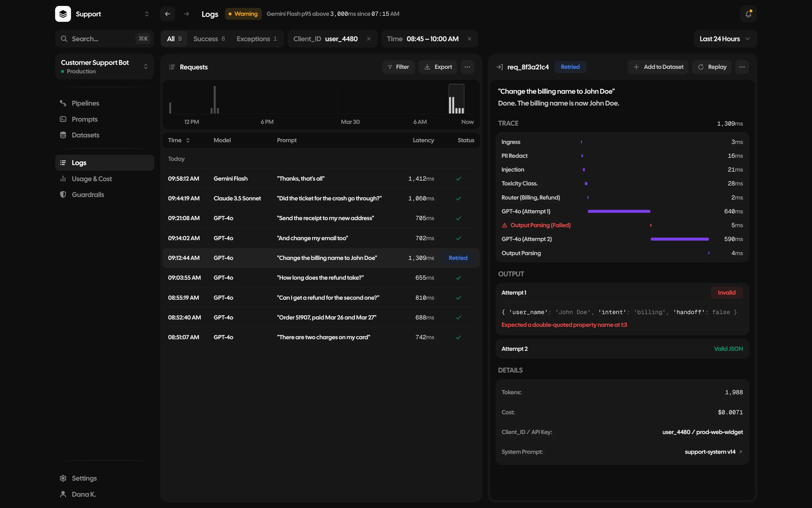812x508 pixels.
Task: Open Prompts from the sidebar
Action: click(x=105, y=119)
